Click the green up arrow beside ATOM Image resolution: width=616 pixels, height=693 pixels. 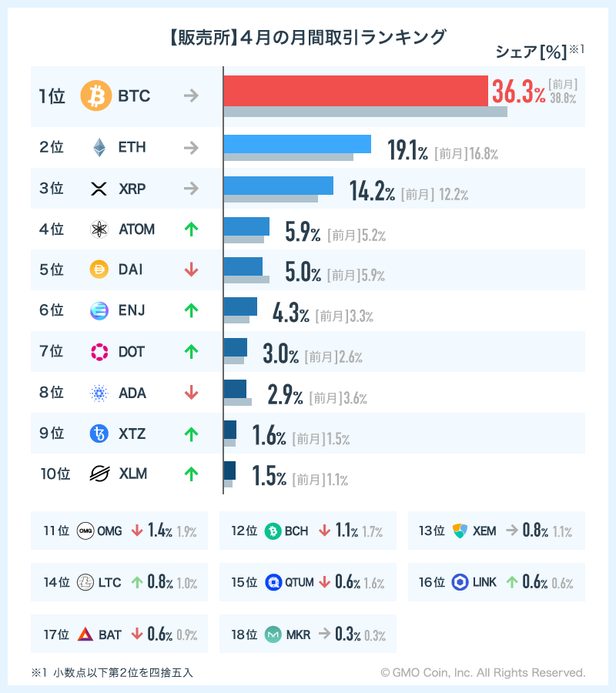tap(192, 229)
